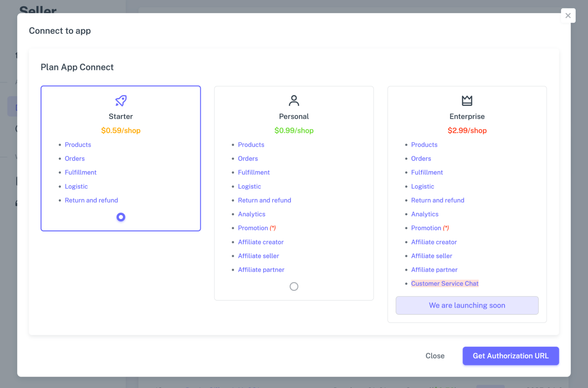This screenshot has width=588, height=388.
Task: Click Get Authorization URL button
Action: coord(510,356)
